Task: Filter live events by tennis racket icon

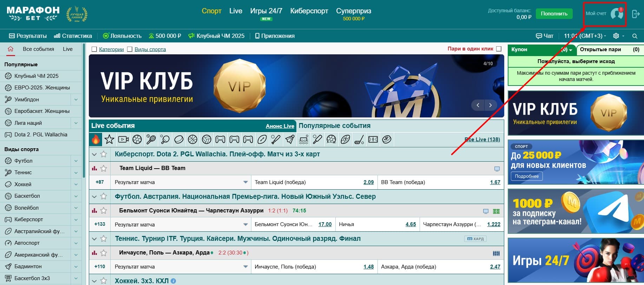Action: click(x=151, y=140)
